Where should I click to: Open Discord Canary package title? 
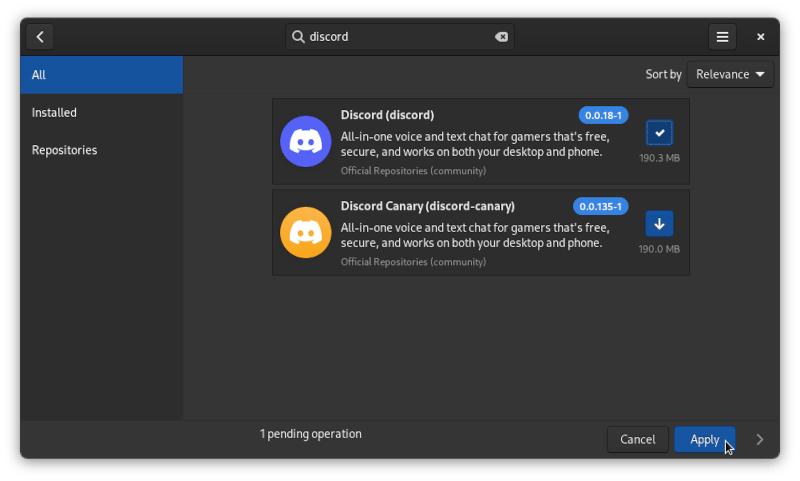427,206
